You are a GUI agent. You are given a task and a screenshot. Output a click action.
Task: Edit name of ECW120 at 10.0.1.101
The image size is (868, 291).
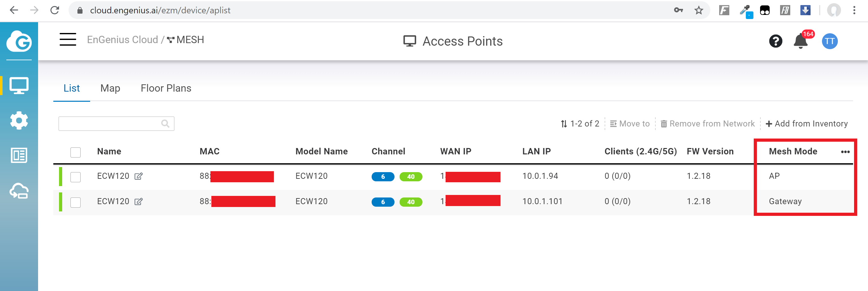138,202
